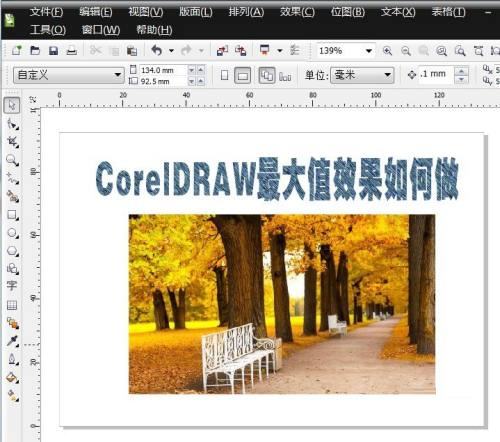Select the Polygon tool
Image resolution: width=500 pixels, height=442 pixels.
click(13, 251)
